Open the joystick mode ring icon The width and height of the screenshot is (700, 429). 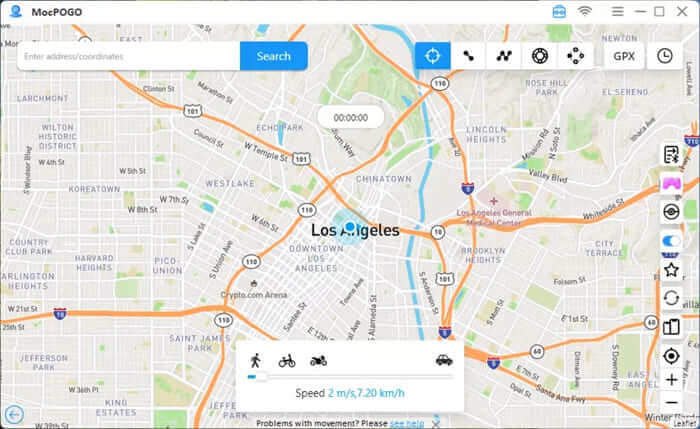[539, 56]
